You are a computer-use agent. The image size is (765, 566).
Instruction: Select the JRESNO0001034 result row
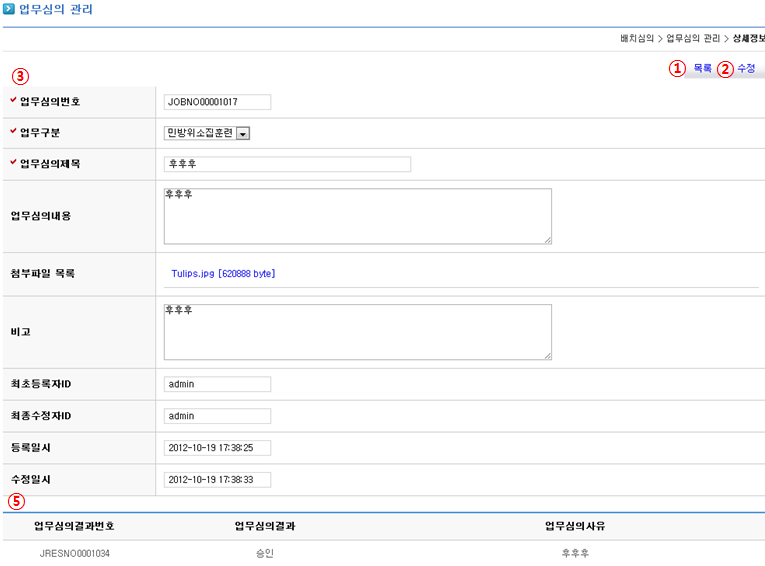pyautogui.click(x=75, y=553)
